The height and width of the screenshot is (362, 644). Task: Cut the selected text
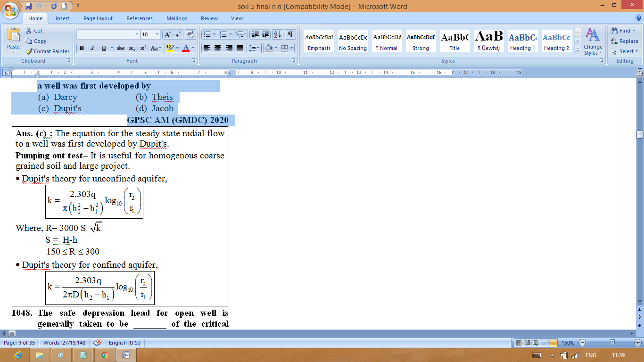pyautogui.click(x=34, y=31)
